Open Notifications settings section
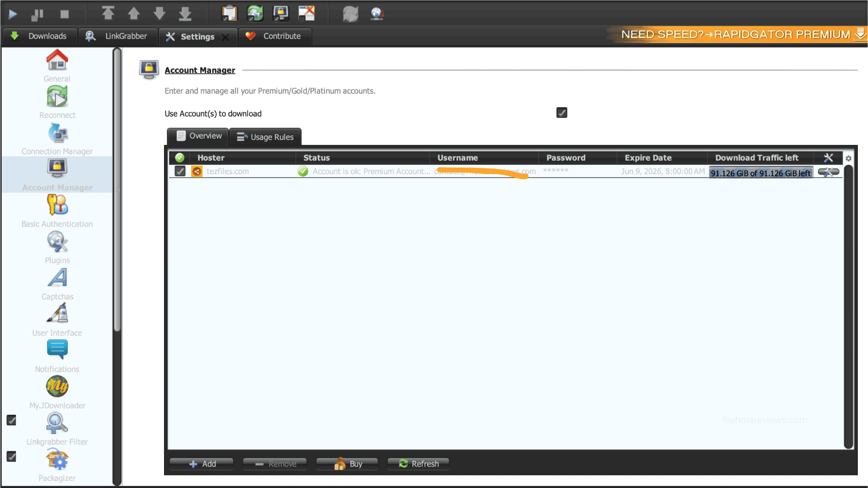868x488 pixels. (57, 356)
